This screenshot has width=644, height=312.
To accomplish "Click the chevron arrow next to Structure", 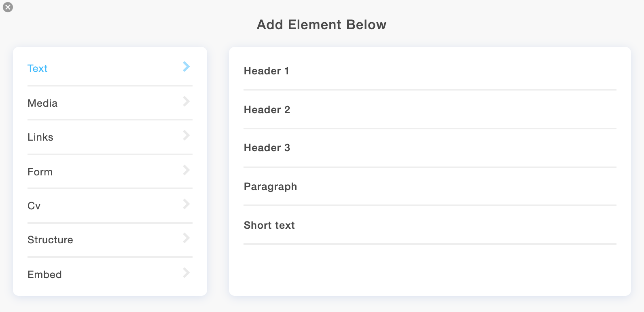I will 186,238.
